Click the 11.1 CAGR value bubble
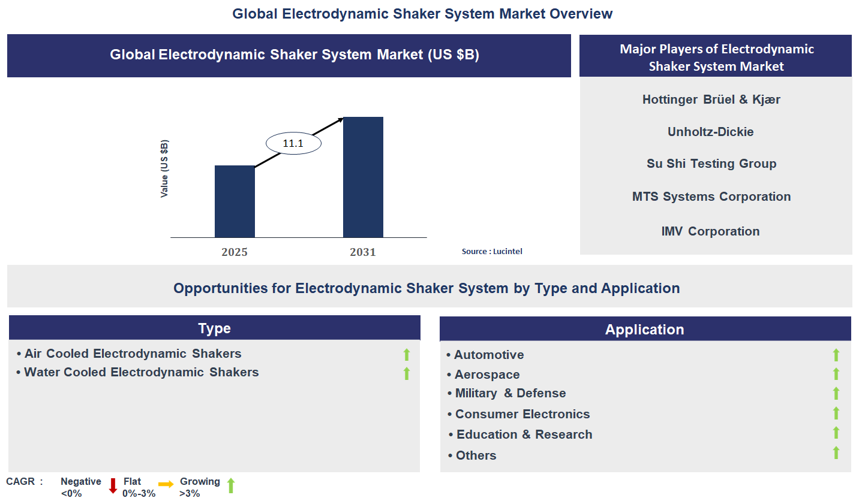862x504 pixels. tap(293, 143)
